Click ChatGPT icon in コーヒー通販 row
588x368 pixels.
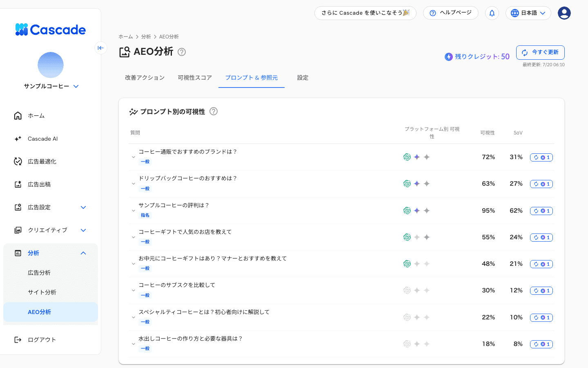coord(407,157)
